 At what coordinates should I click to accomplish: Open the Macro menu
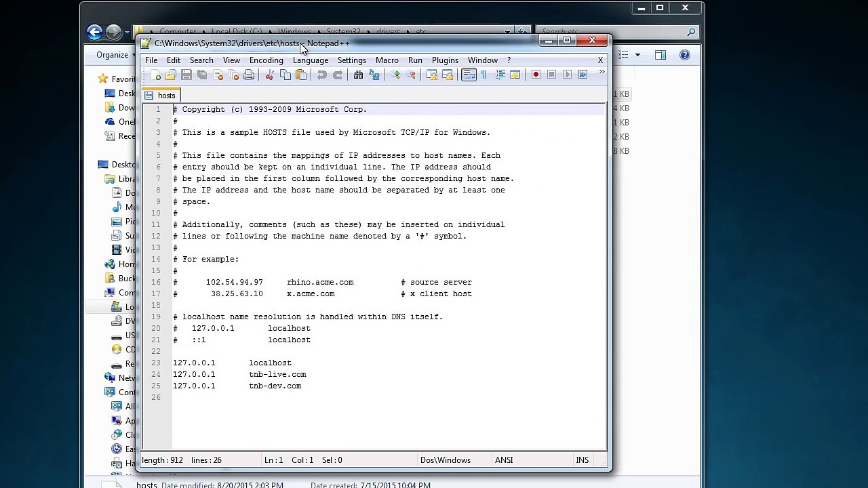coord(387,60)
